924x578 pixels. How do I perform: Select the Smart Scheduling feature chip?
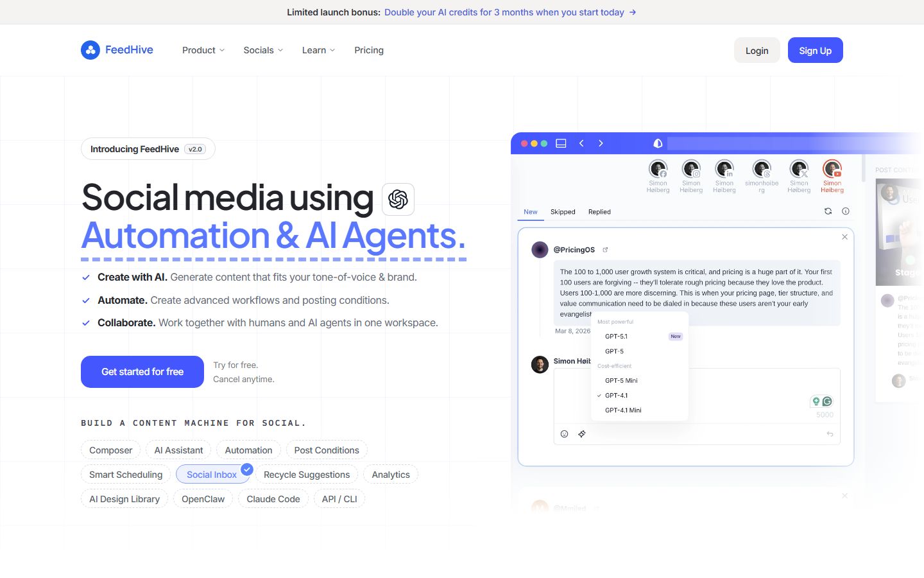tap(126, 475)
